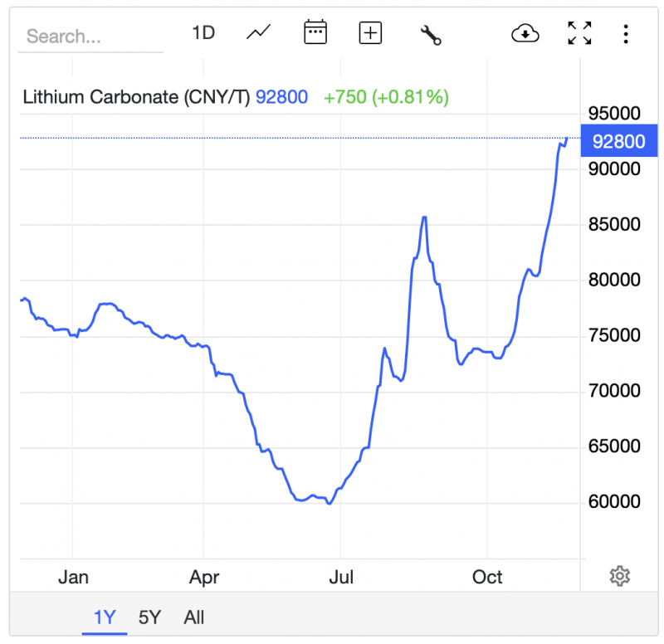Open chart settings gear icon
The image size is (664, 644).
coord(619,576)
